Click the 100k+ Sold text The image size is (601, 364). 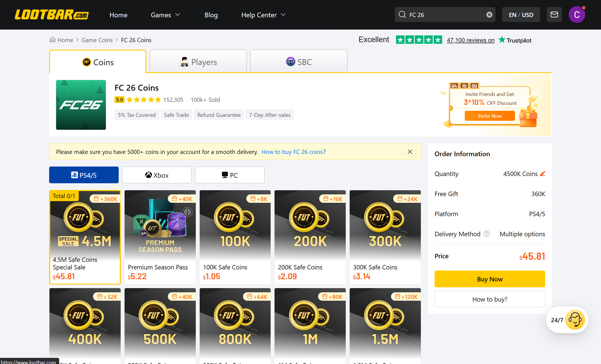205,100
